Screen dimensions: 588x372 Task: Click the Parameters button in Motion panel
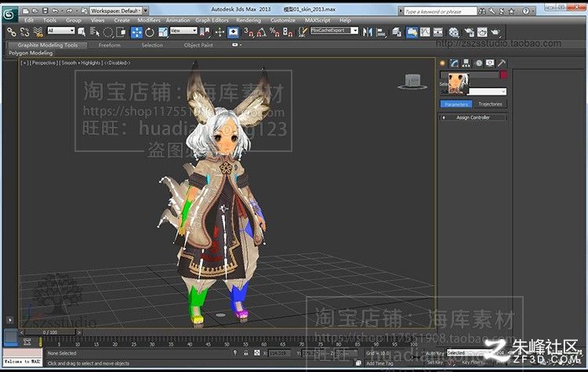coord(456,104)
